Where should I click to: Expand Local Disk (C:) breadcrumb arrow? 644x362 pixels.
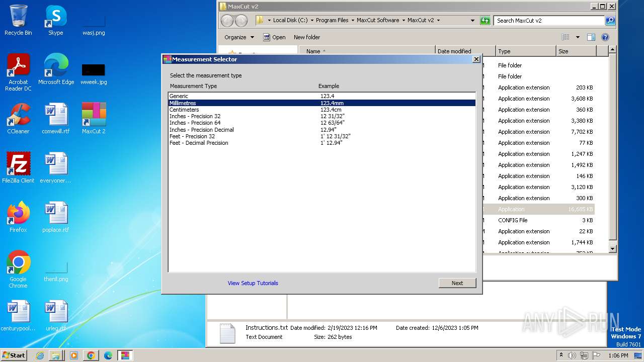312,21
